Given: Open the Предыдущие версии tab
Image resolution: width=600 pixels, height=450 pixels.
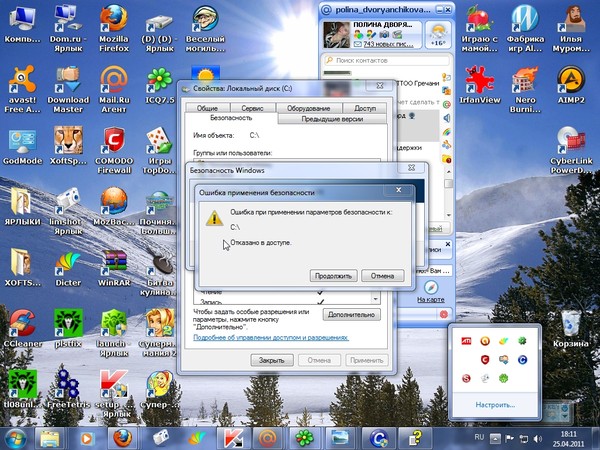Looking at the screenshot, I should [x=332, y=119].
